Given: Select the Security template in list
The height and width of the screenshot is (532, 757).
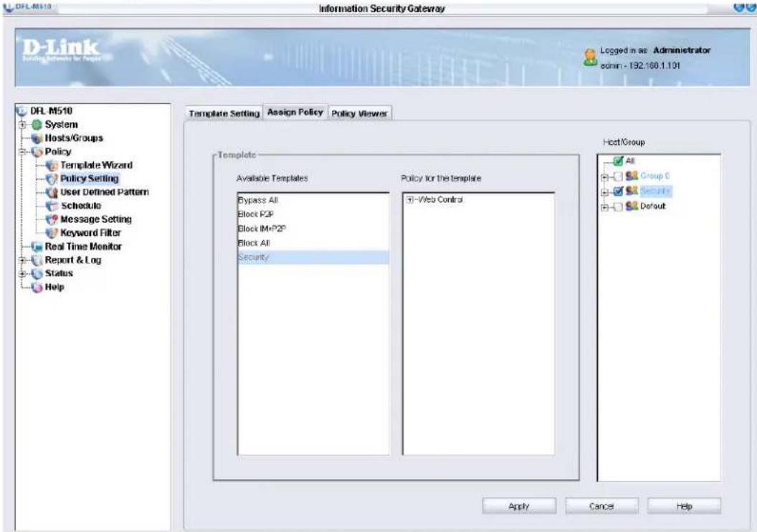Looking at the screenshot, I should pos(313,257).
